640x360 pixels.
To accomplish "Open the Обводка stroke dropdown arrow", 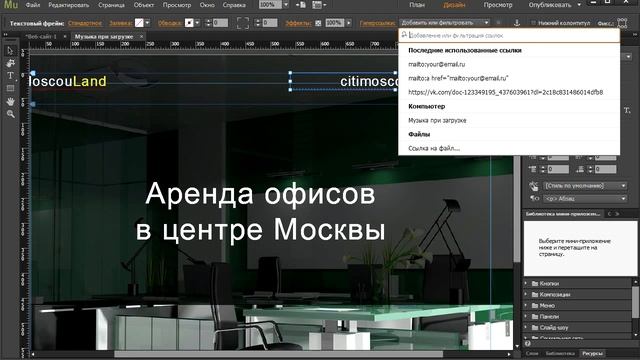I will pos(197,23).
